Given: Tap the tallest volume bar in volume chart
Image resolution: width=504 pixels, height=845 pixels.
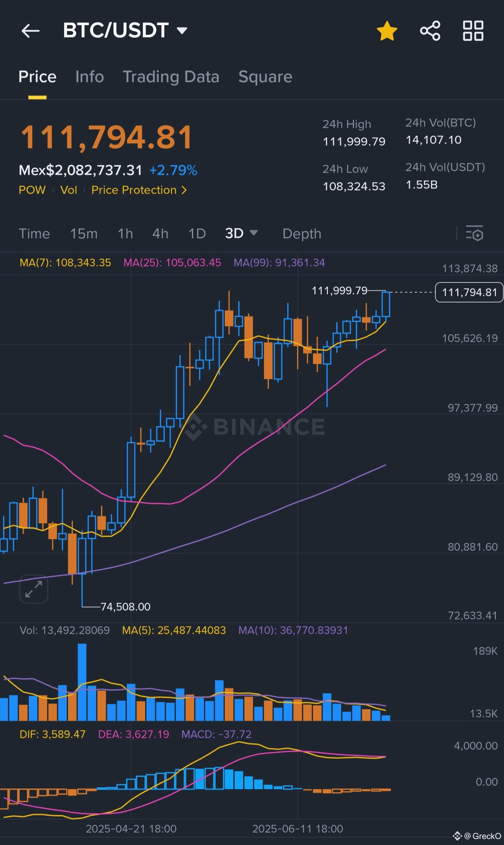Looking at the screenshot, I should (x=82, y=681).
